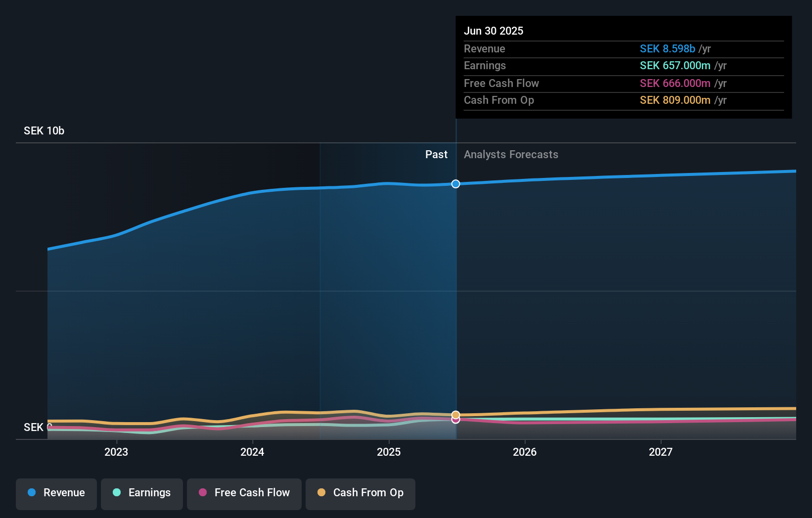Toggle the Earnings series legend button
The width and height of the screenshot is (812, 518).
click(142, 494)
